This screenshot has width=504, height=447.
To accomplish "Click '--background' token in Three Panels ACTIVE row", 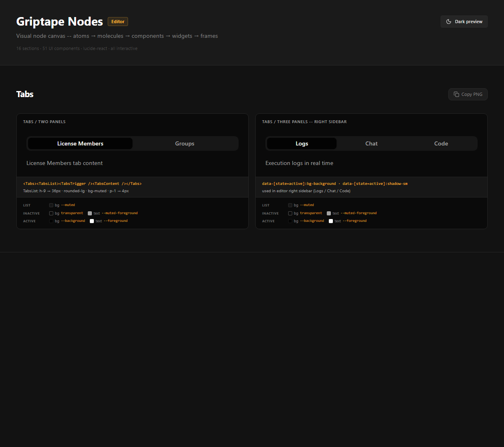I will pyautogui.click(x=312, y=221).
